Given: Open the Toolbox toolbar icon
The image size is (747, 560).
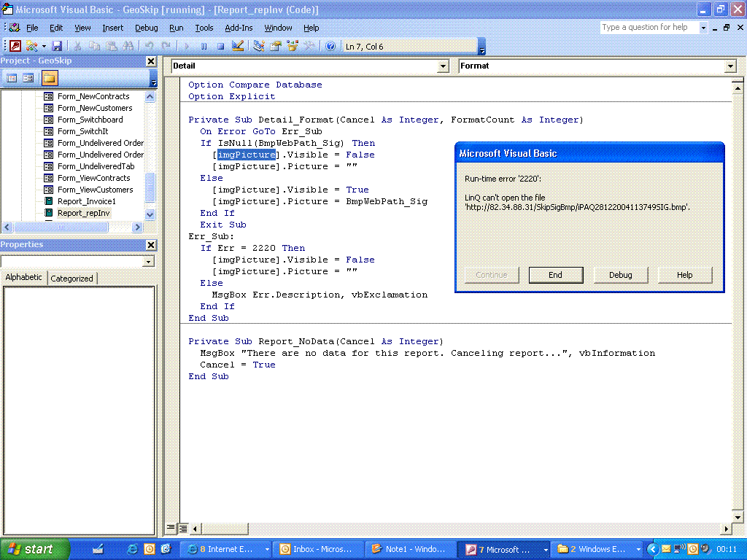Looking at the screenshot, I should click(x=309, y=46).
